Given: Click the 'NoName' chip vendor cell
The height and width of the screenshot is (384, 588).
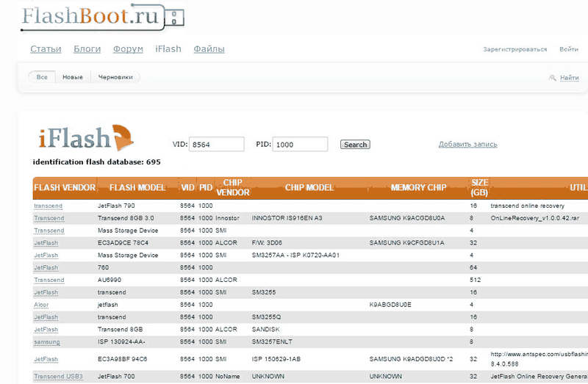Looking at the screenshot, I should click(x=228, y=376).
